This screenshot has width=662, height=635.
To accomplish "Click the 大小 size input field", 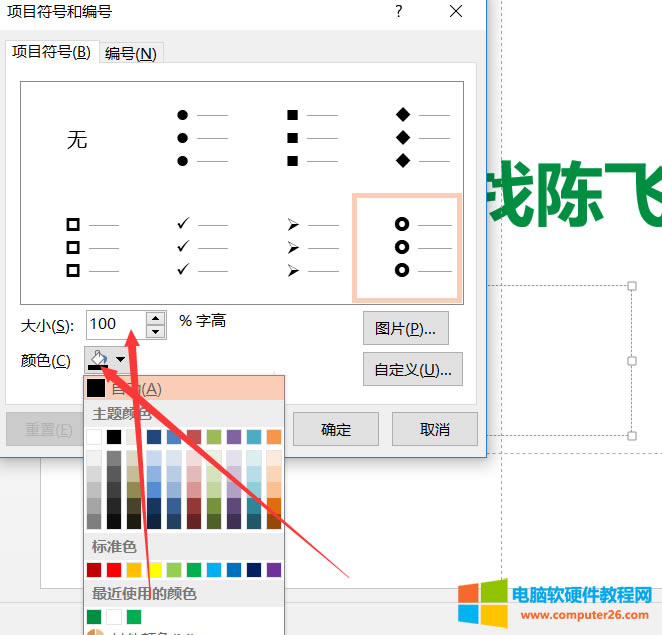I will pyautogui.click(x=115, y=324).
